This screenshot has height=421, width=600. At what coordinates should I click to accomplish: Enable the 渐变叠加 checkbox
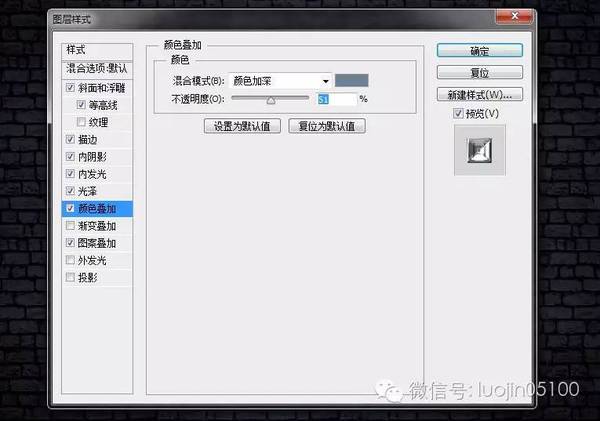tap(70, 225)
